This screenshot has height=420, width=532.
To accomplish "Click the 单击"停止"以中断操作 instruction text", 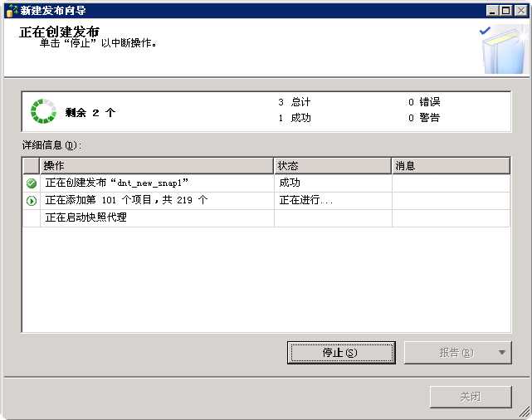I will click(98, 43).
